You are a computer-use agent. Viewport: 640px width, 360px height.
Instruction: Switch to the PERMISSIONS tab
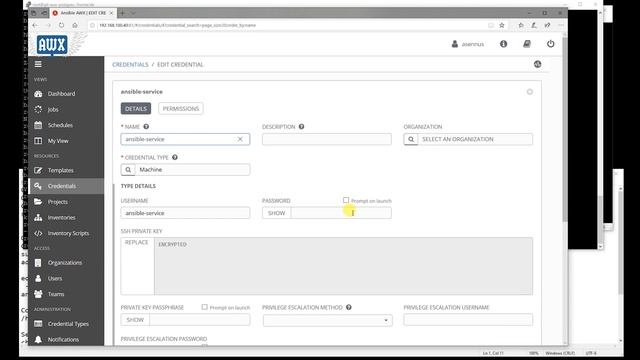tap(181, 109)
